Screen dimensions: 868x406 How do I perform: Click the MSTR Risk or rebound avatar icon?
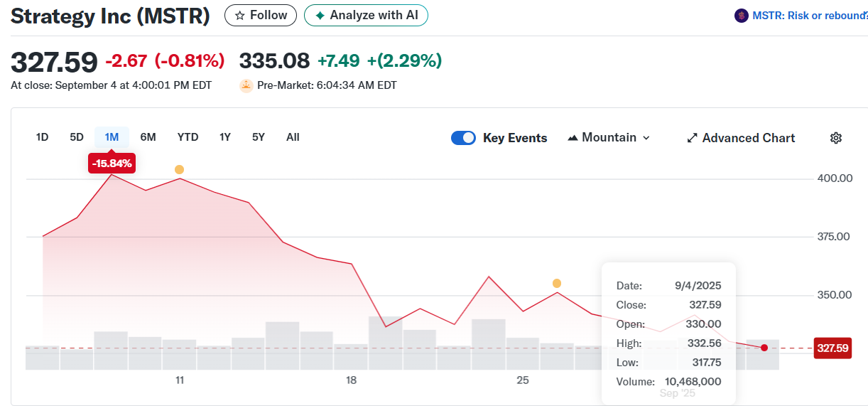click(742, 16)
